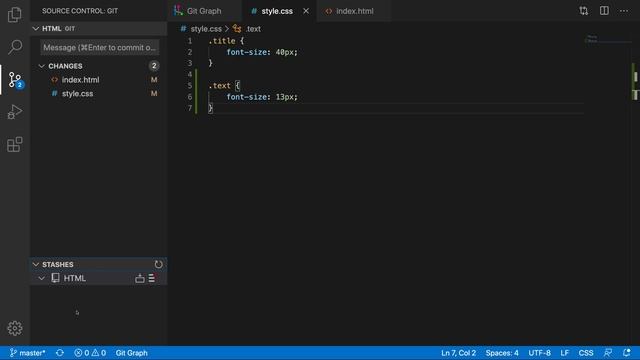This screenshot has width=640, height=360.
Task: Click line number 5 in the gutter
Action: 189,85
